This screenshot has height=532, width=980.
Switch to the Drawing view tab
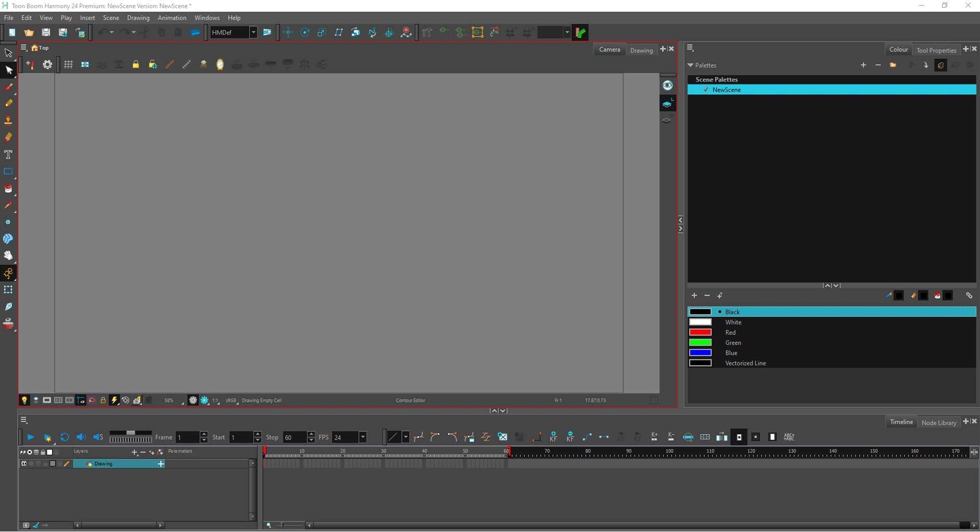(641, 50)
